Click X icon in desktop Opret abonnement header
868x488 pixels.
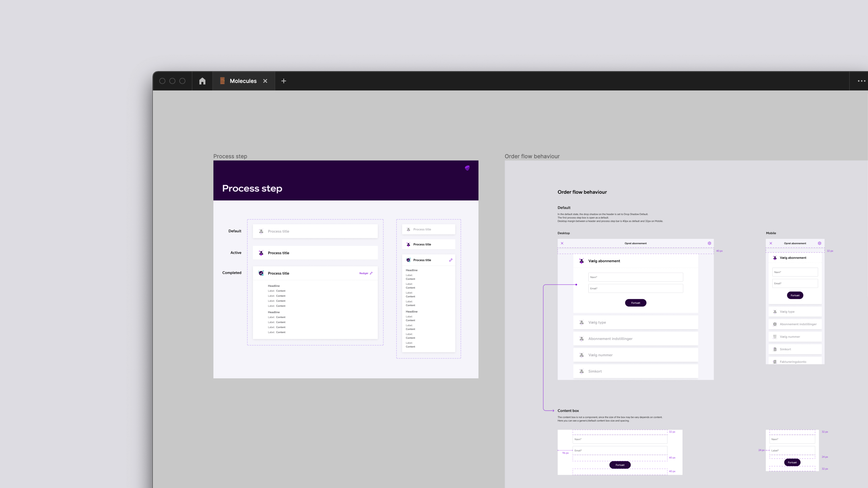pyautogui.click(x=562, y=243)
